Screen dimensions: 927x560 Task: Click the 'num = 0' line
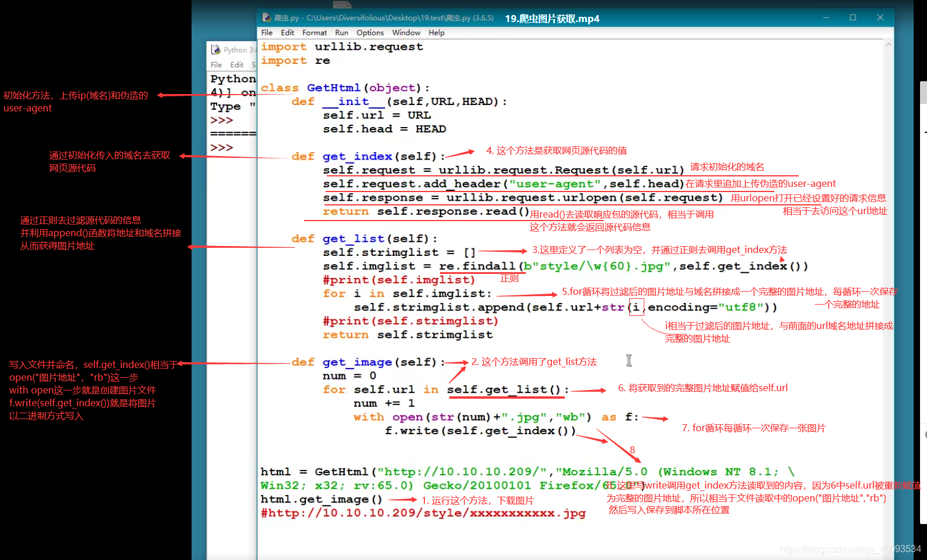[x=349, y=376]
